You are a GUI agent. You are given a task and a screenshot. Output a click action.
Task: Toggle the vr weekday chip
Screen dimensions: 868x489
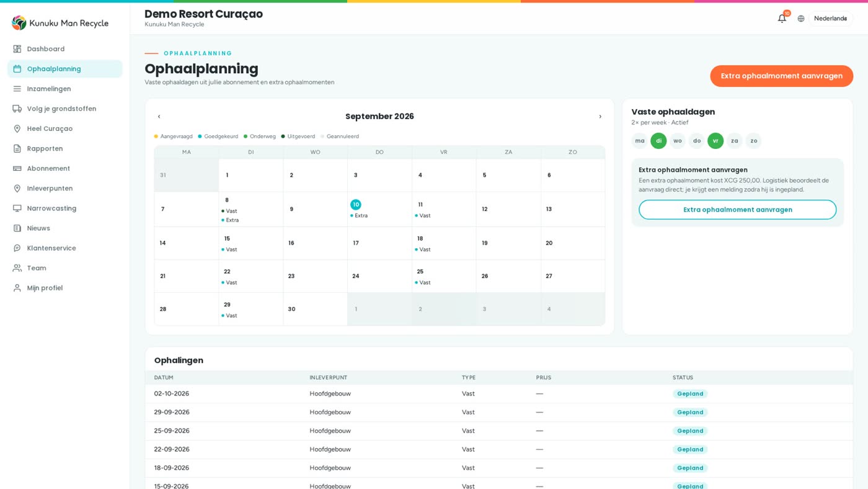(715, 141)
